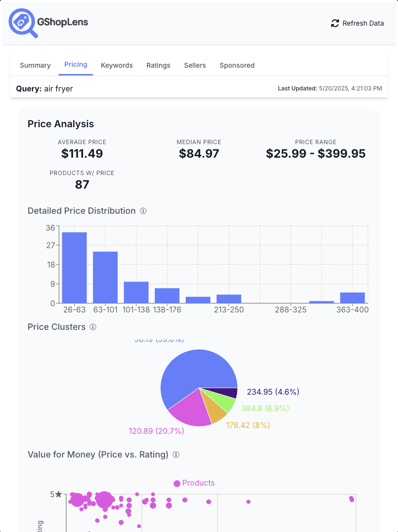Go to the Ratings tab
Viewport: 398px width, 532px height.
(158, 65)
